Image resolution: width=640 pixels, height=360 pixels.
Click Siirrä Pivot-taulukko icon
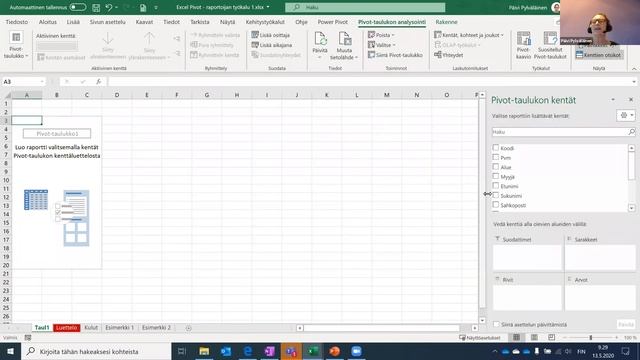(x=371, y=55)
